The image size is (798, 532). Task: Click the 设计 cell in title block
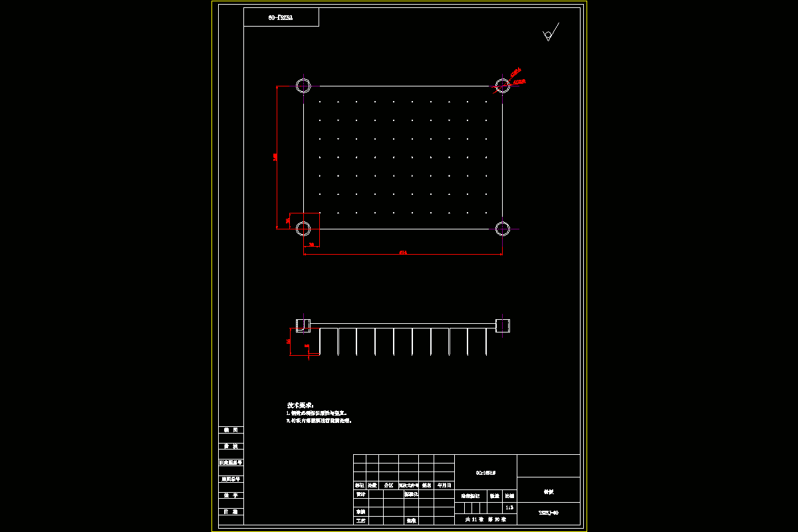pyautogui.click(x=360, y=494)
